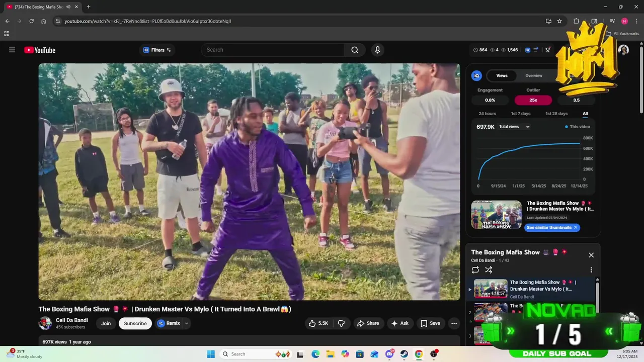
Task: Click the Chrome address bar URL
Action: pyautogui.click(x=148, y=21)
